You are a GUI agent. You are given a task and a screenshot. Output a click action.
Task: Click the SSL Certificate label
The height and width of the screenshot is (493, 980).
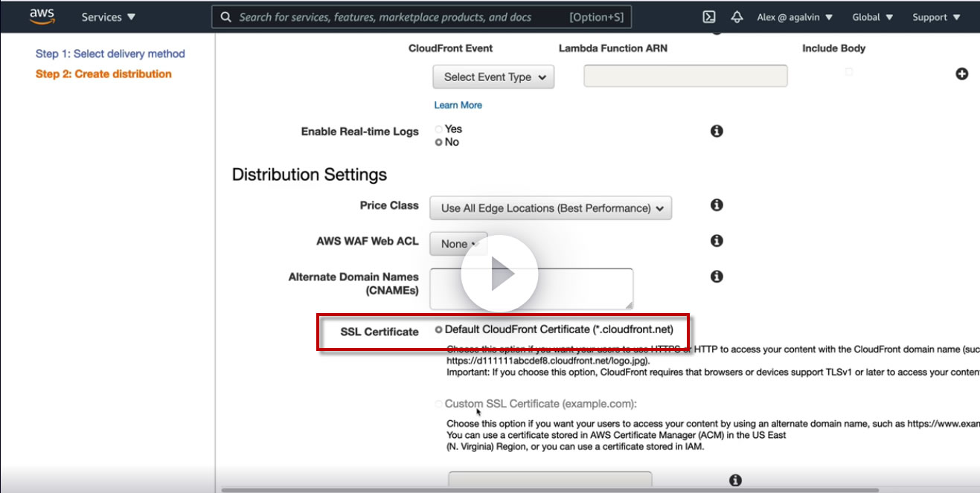click(x=379, y=332)
